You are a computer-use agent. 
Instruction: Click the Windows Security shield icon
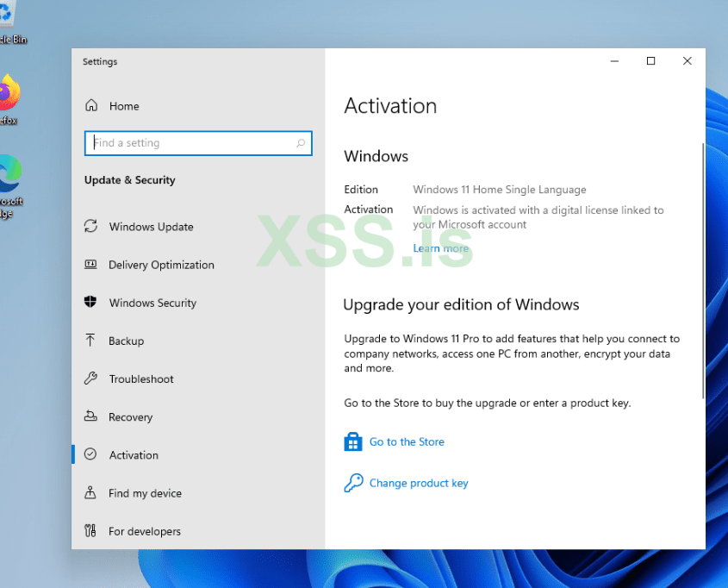pos(90,302)
